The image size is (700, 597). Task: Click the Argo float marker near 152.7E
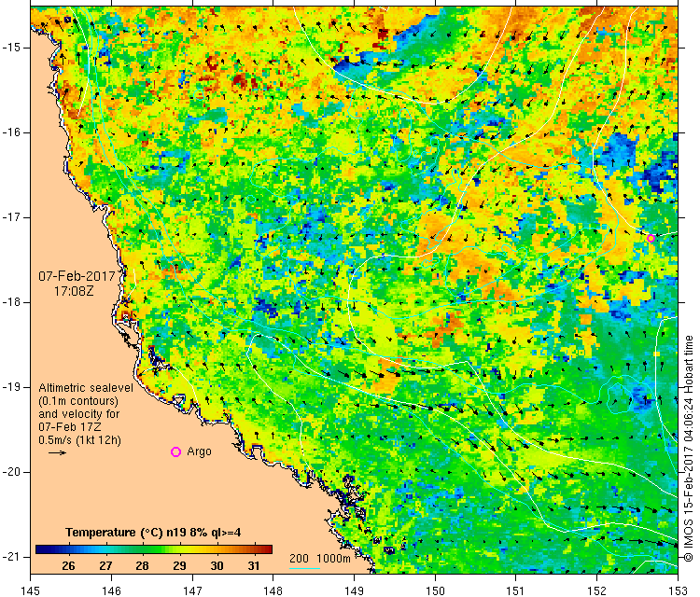pos(651,238)
